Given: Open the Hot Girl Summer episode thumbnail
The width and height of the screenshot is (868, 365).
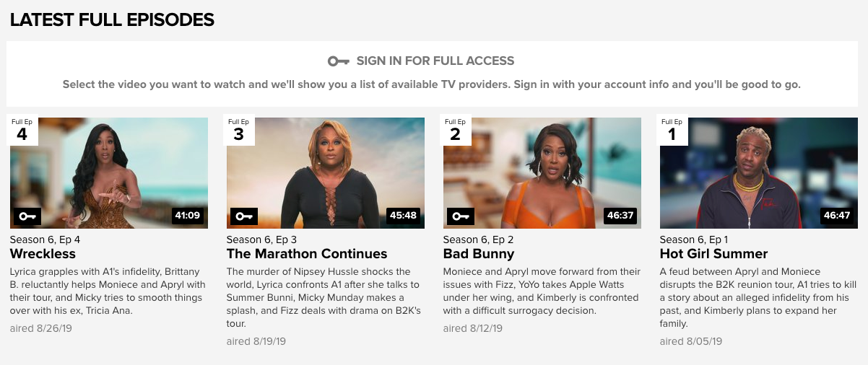Looking at the screenshot, I should click(759, 173).
